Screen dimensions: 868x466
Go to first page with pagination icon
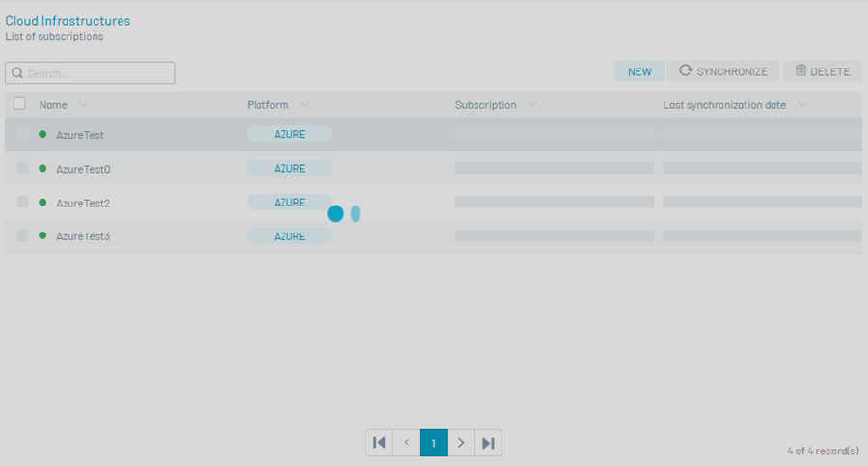click(379, 443)
